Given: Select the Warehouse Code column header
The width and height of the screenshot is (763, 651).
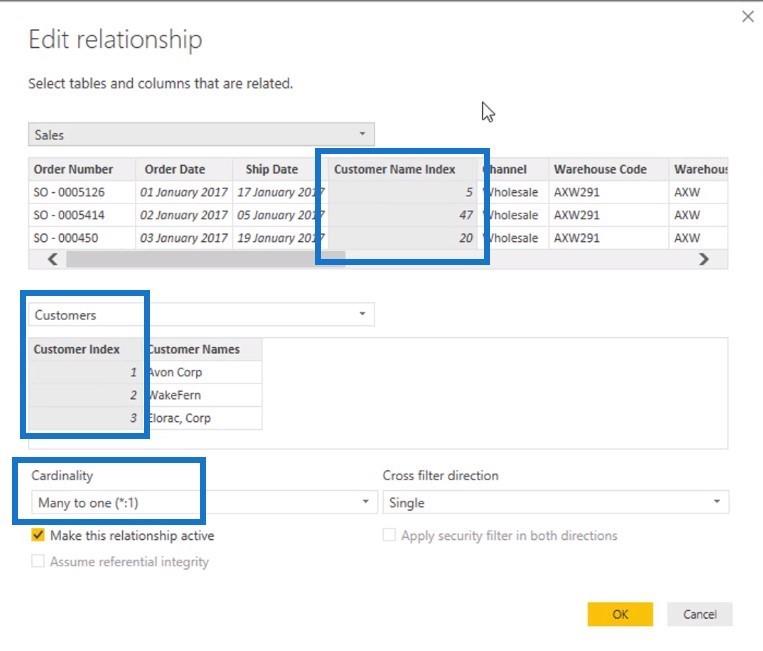Looking at the screenshot, I should 609,169.
